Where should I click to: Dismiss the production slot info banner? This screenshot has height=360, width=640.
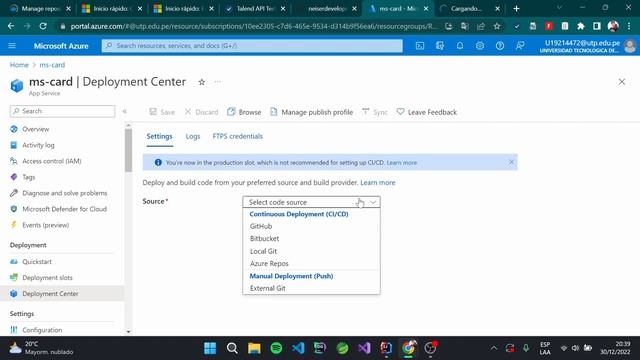(x=511, y=162)
